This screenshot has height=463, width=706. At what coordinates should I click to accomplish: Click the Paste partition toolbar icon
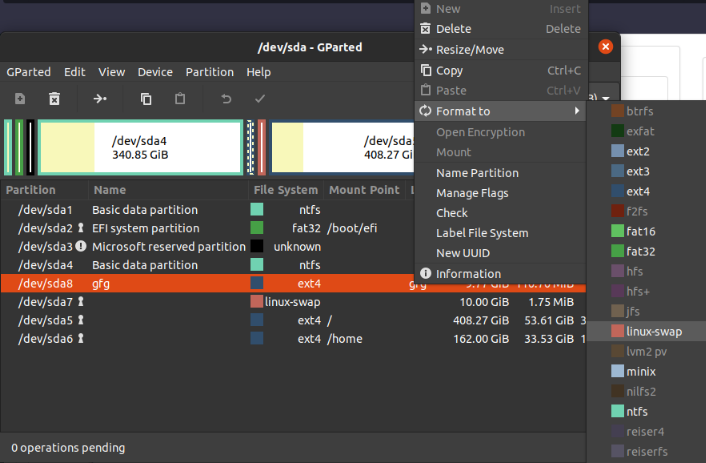point(180,98)
